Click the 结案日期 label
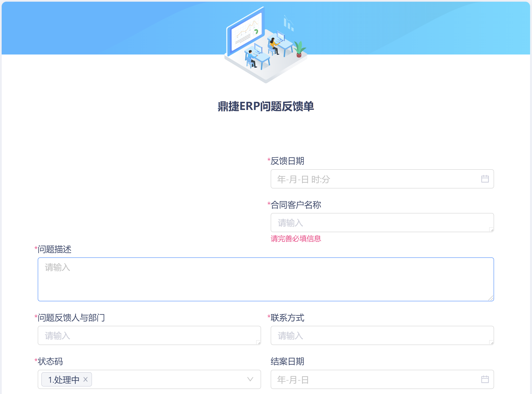The height and width of the screenshot is (394, 532). click(x=287, y=361)
